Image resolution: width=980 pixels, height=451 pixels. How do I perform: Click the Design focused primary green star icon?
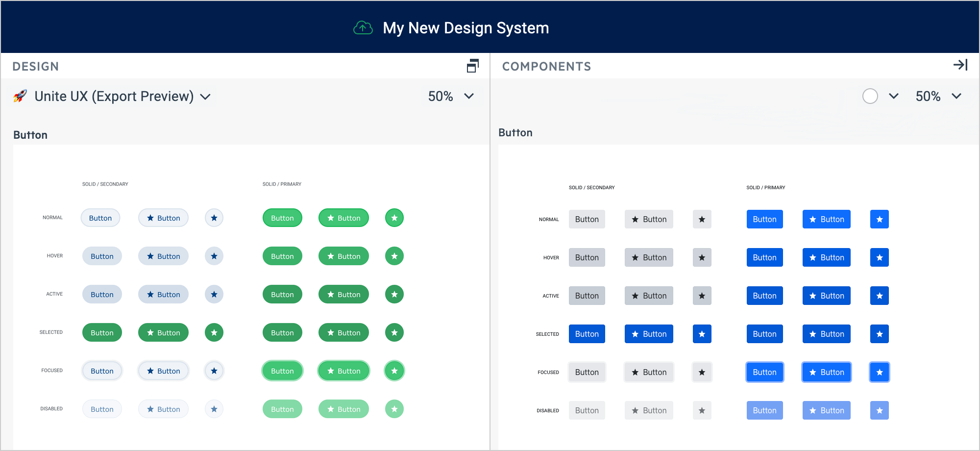tap(394, 371)
